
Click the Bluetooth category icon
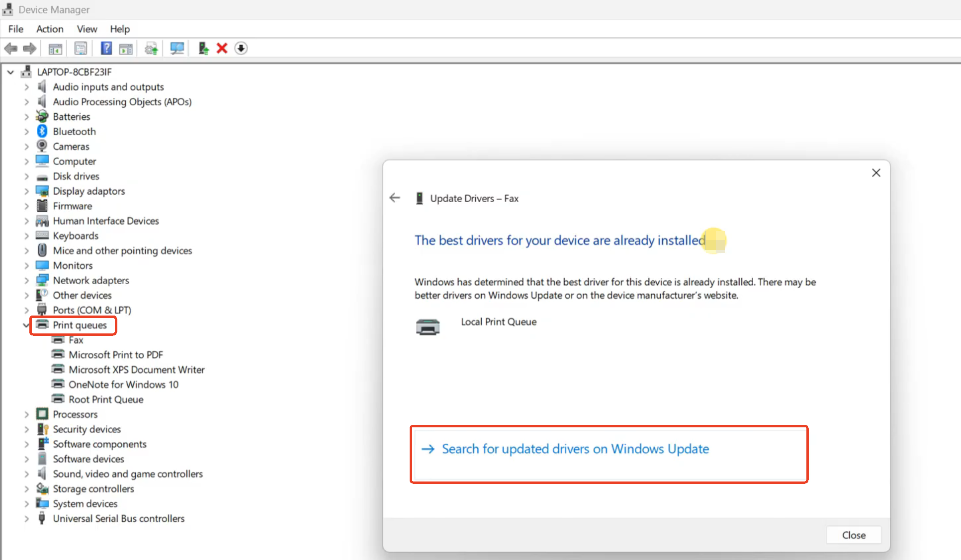42,131
